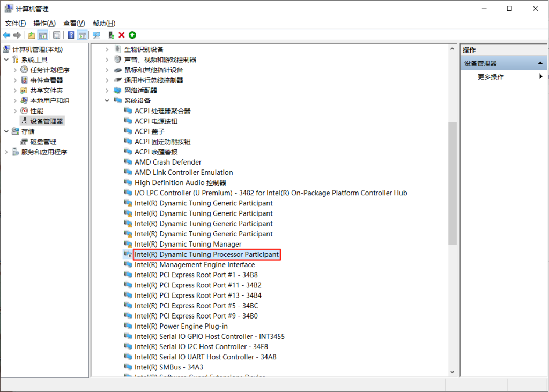The width and height of the screenshot is (549, 392).
Task: Click the blue Help question mark icon
Action: pos(71,35)
